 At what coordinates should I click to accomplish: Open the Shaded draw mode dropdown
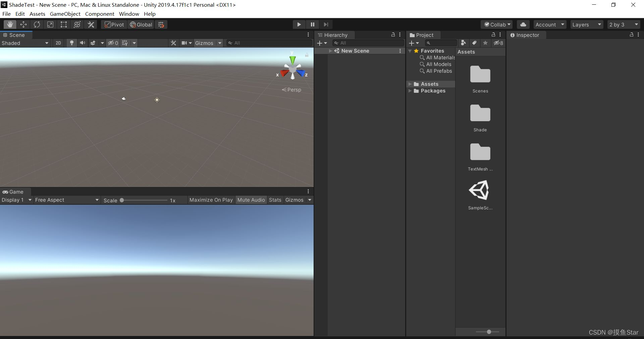pyautogui.click(x=25, y=43)
